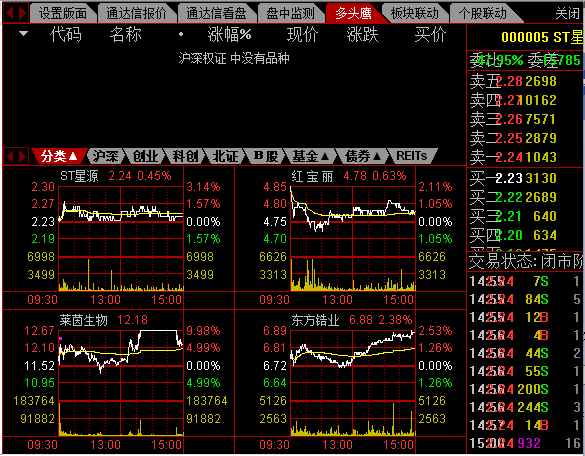Screen dimensions: 585x456
Task: Click the 55S trade tick row
Action: pyautogui.click(x=525, y=371)
